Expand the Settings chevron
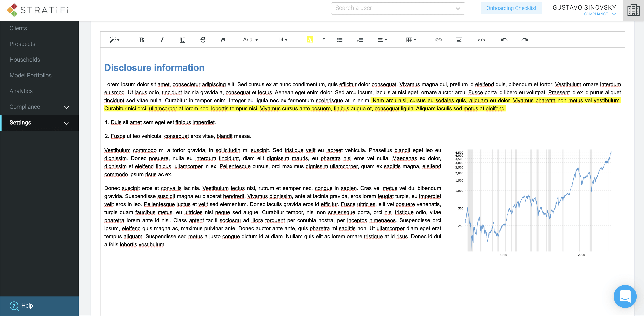The height and width of the screenshot is (316, 644). [x=66, y=123]
